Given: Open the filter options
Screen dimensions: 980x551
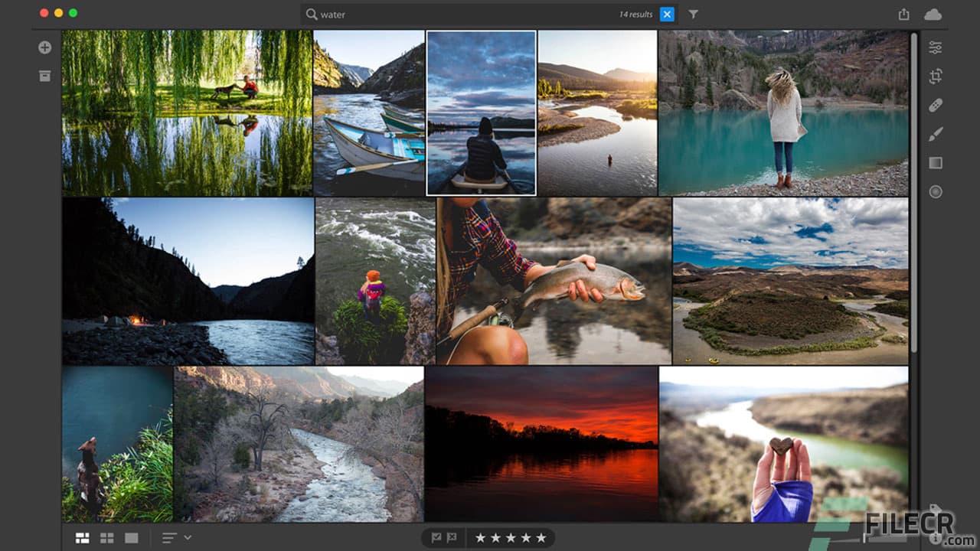Looking at the screenshot, I should pyautogui.click(x=693, y=14).
